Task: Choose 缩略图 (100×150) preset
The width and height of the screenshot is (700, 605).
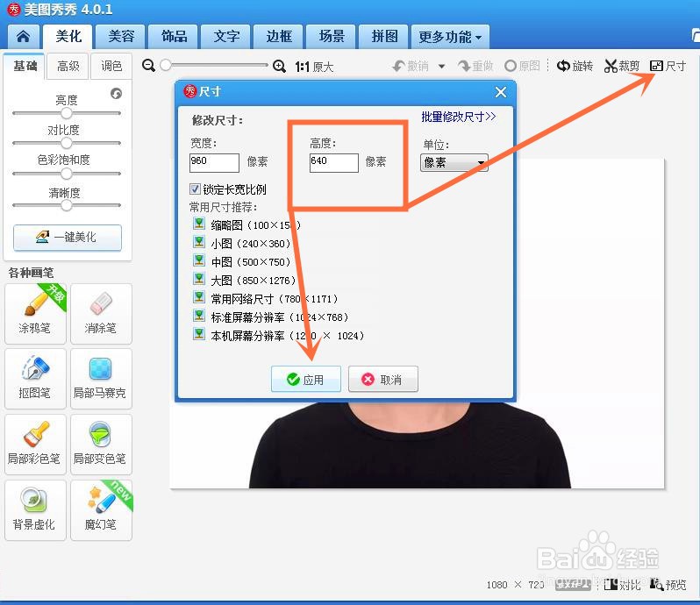Action: pyautogui.click(x=246, y=224)
